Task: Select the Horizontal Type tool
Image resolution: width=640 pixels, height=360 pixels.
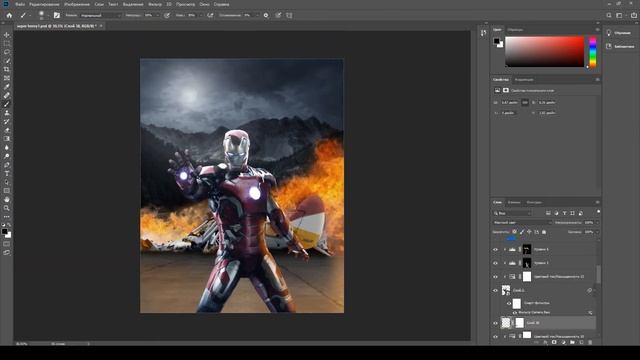Action: click(x=7, y=173)
